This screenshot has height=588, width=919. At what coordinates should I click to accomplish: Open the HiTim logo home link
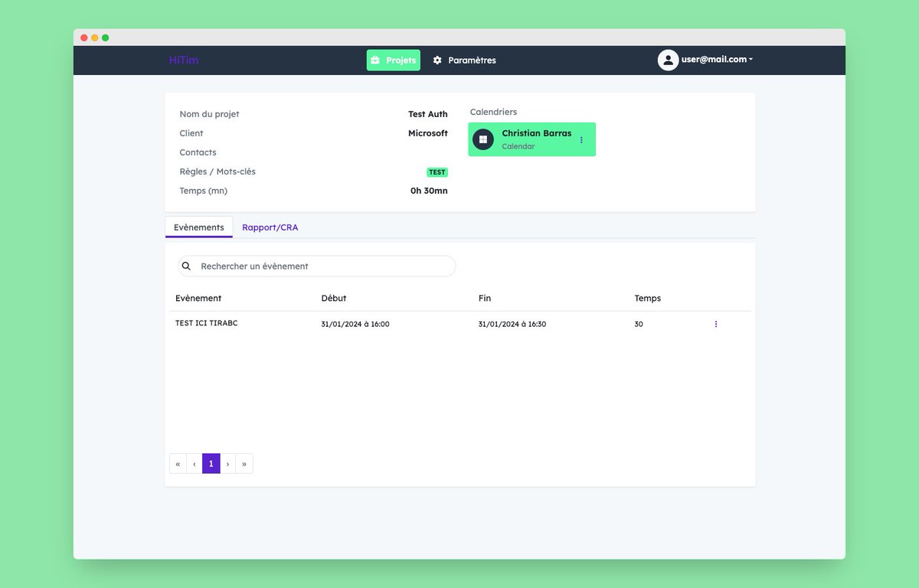(x=184, y=60)
